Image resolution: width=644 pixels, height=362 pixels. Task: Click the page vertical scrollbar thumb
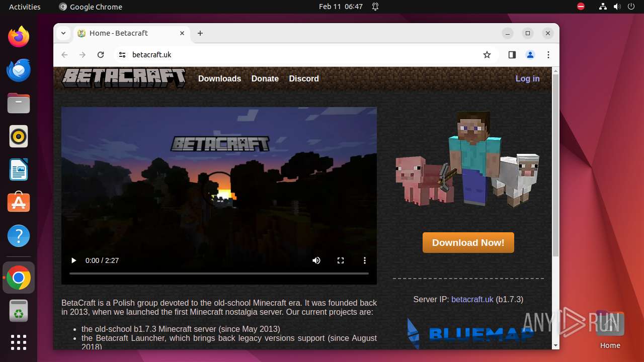click(x=555, y=166)
